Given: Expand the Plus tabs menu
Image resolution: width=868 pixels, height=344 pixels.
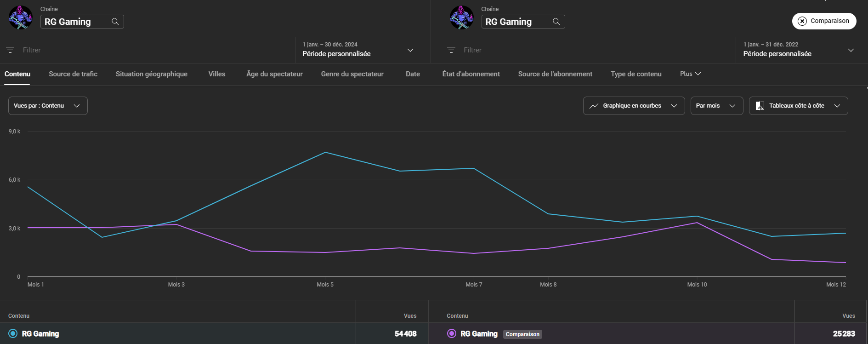Looking at the screenshot, I should [x=690, y=74].
